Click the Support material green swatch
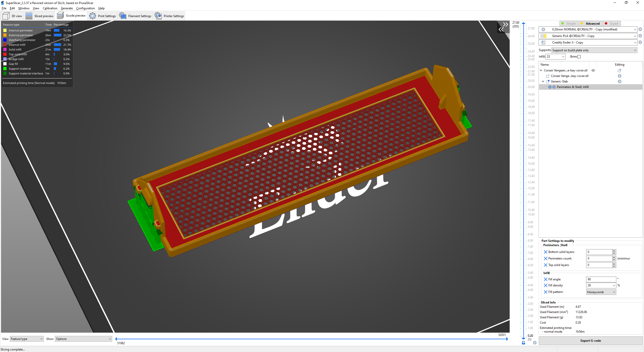Viewport: 644px width, 352px height. [x=5, y=69]
